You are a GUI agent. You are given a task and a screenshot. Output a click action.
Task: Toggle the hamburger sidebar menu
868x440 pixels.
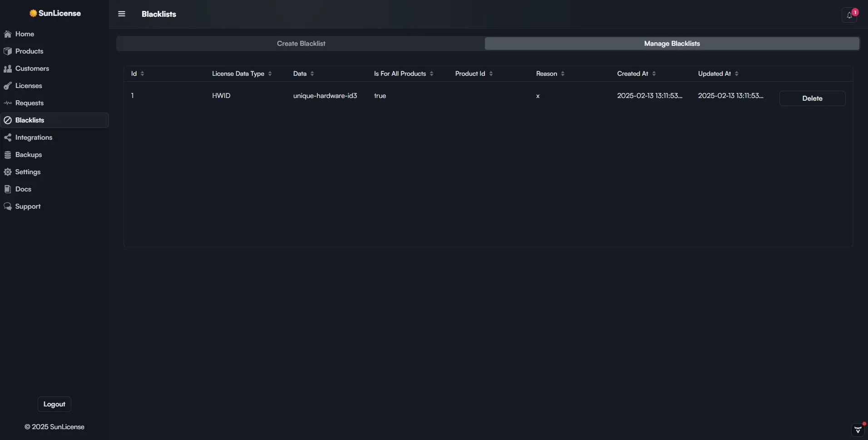click(122, 14)
